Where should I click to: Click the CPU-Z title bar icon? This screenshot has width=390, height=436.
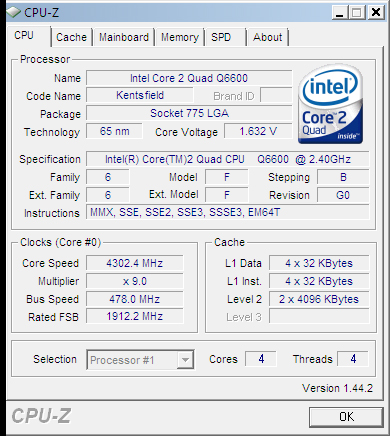[14, 12]
